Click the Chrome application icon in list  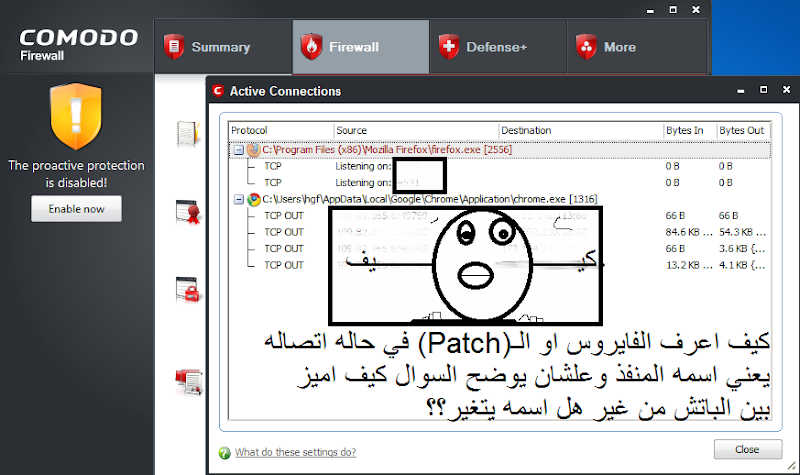[x=254, y=199]
